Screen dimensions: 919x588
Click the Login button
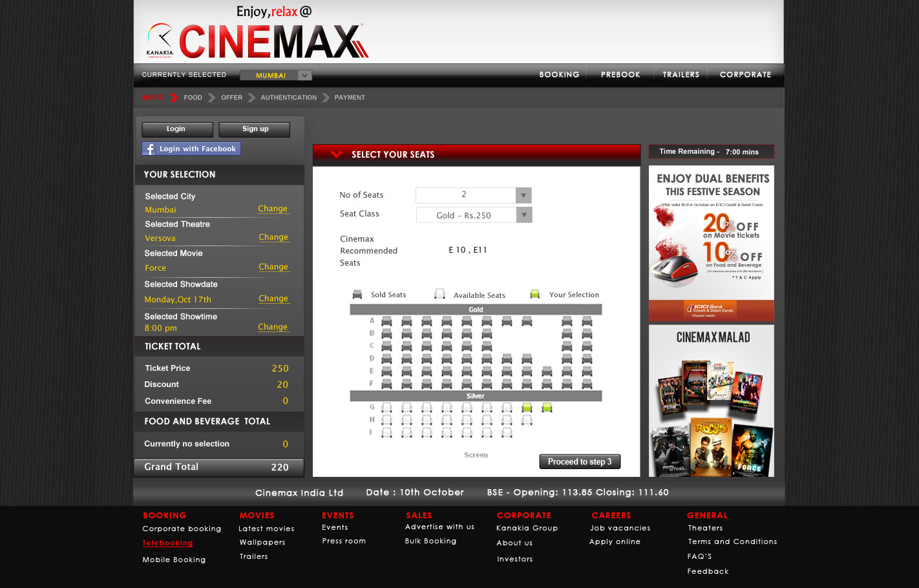click(177, 129)
